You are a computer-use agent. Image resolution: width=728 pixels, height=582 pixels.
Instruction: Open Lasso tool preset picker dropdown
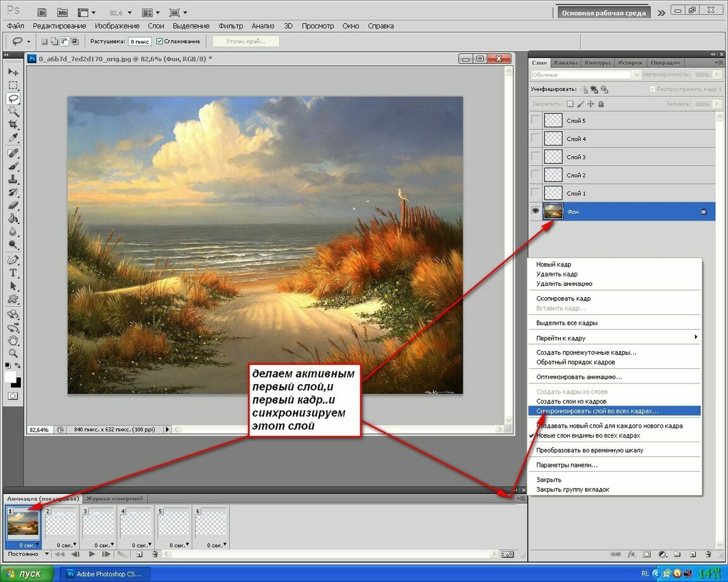[x=28, y=42]
